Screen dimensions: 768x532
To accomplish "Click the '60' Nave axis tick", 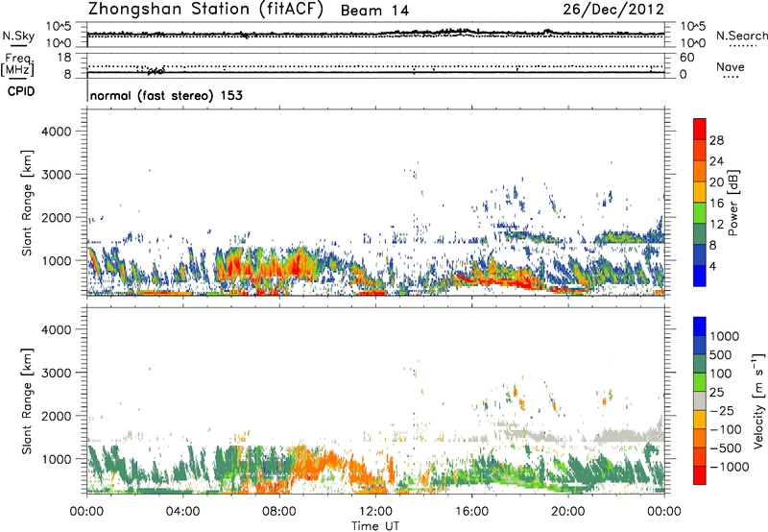I will 686,58.
